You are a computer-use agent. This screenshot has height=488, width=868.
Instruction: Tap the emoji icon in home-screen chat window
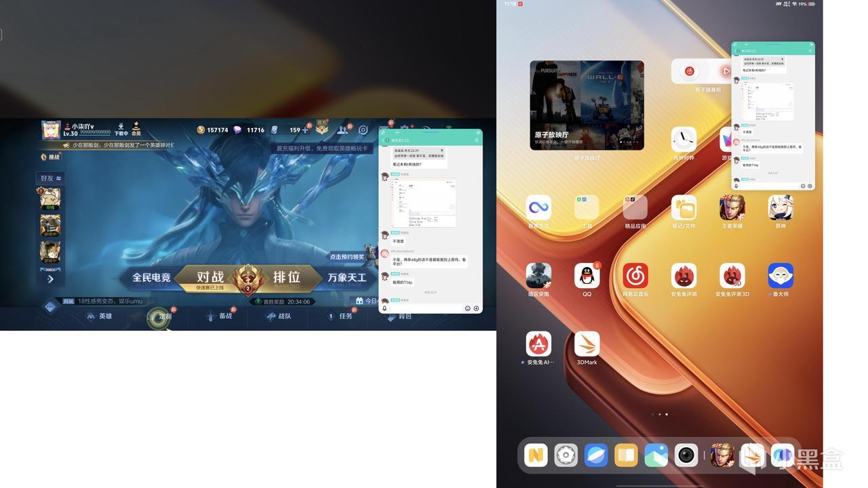click(x=803, y=186)
